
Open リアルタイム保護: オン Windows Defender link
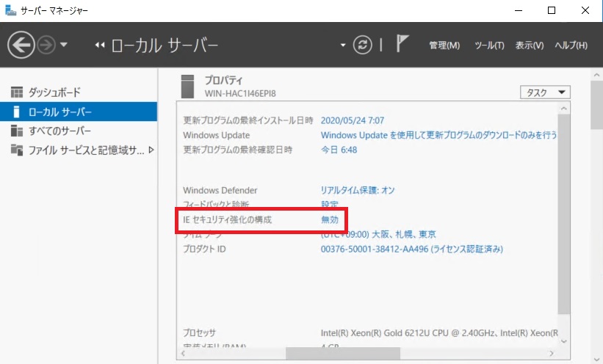pyautogui.click(x=358, y=190)
